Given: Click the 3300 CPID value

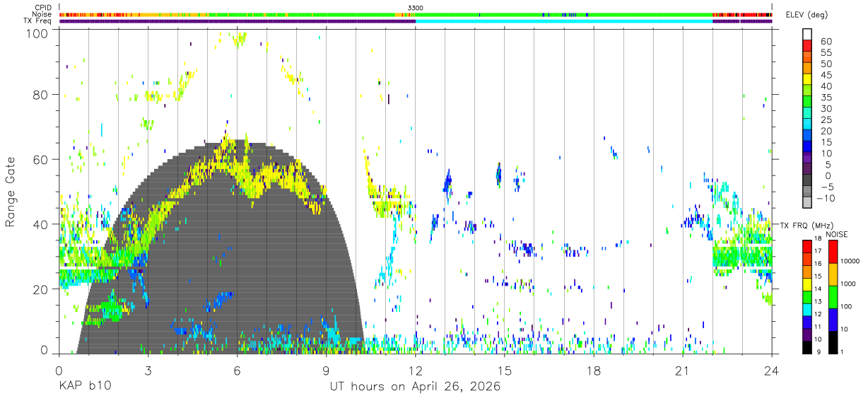Looking at the screenshot, I should [x=416, y=8].
